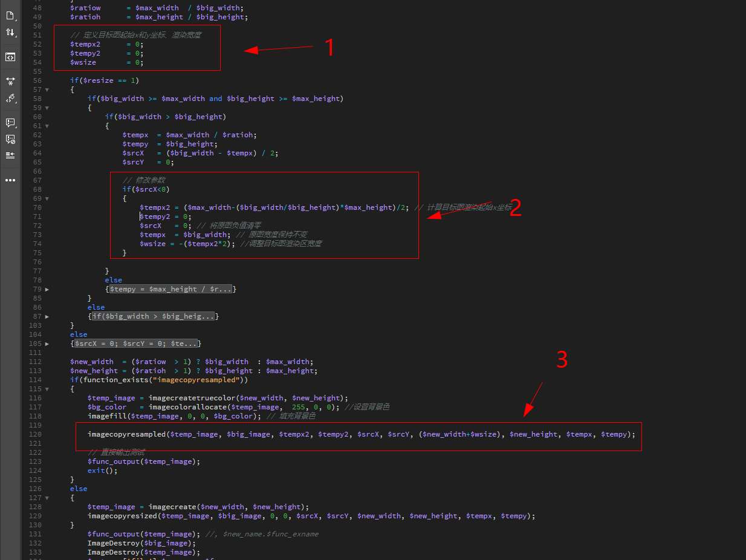The image size is (746, 560).
Task: Click the Format Source Code icon
Action: [10, 98]
